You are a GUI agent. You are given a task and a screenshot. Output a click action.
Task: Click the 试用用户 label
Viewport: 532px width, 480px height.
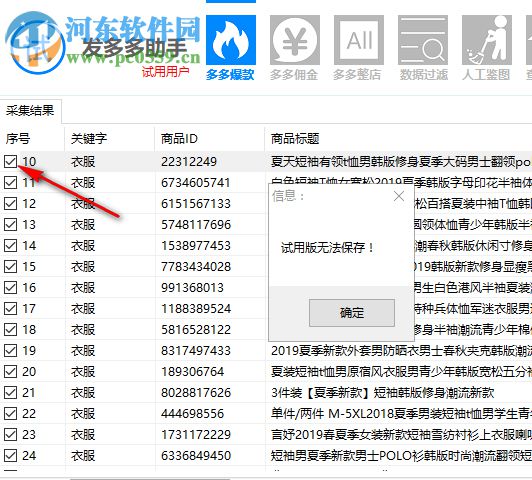[166, 72]
